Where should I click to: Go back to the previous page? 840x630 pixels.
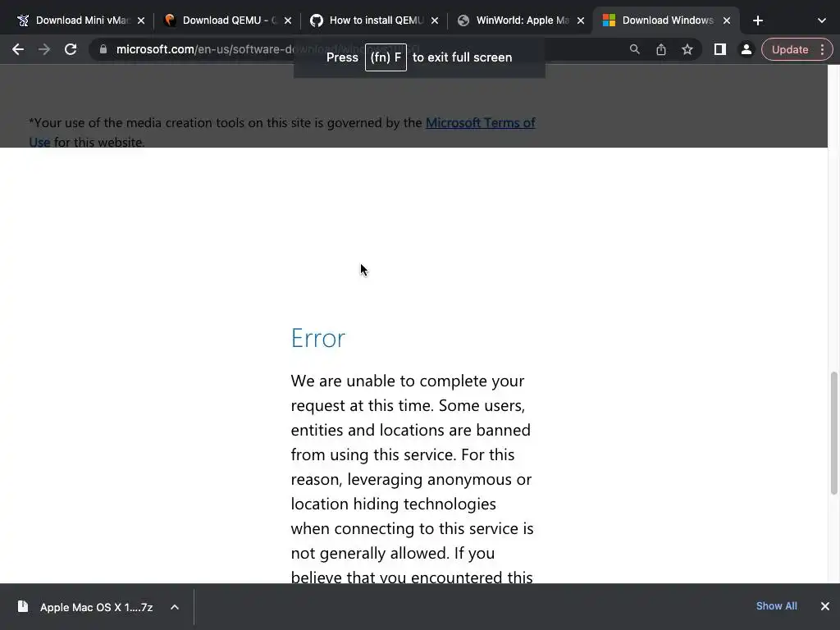[x=18, y=49]
